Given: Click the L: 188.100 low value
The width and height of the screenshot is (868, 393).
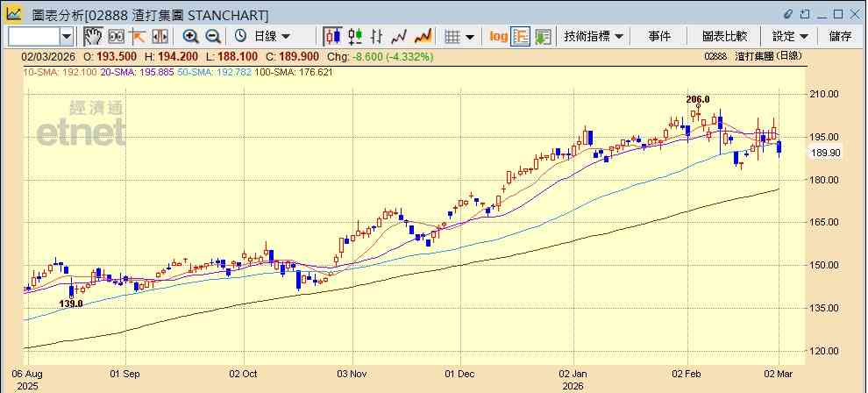Looking at the screenshot, I should coord(231,57).
